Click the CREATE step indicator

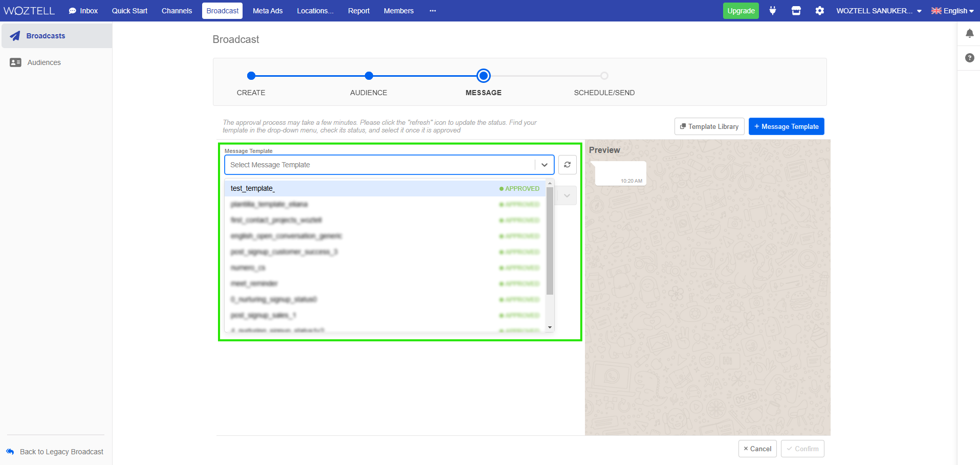coord(251,75)
